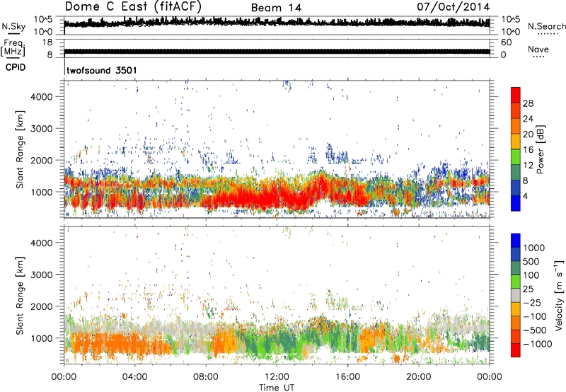Click the '28' Power colorbar value
566x392 pixels.
[x=528, y=103]
